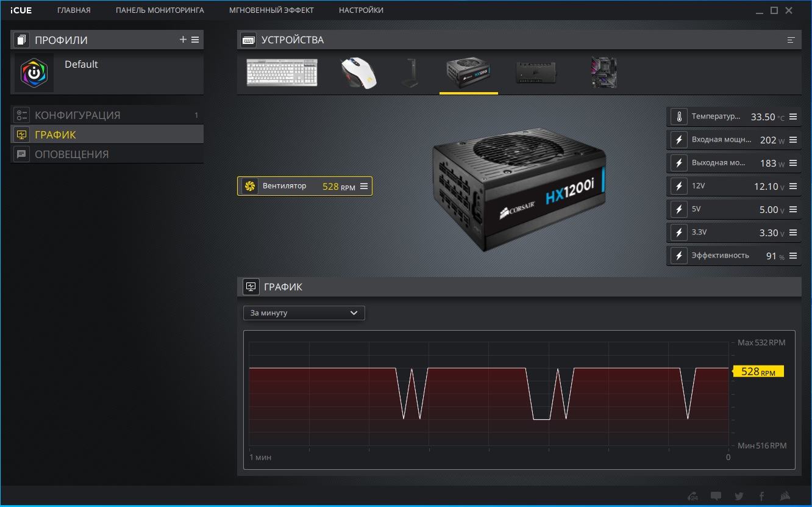Viewport: 812px width, 507px height.
Task: Open the ГЛАВНАЯ menu tab
Action: [74, 10]
